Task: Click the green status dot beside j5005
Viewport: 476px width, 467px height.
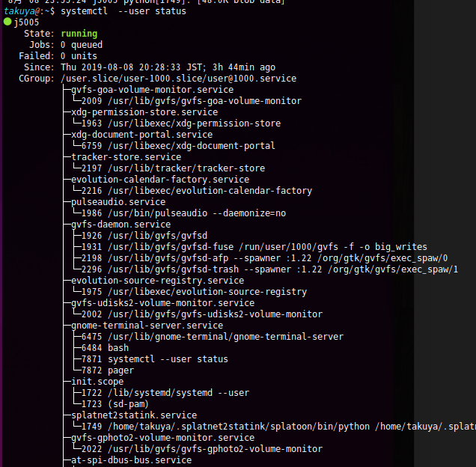Action: 7,22
